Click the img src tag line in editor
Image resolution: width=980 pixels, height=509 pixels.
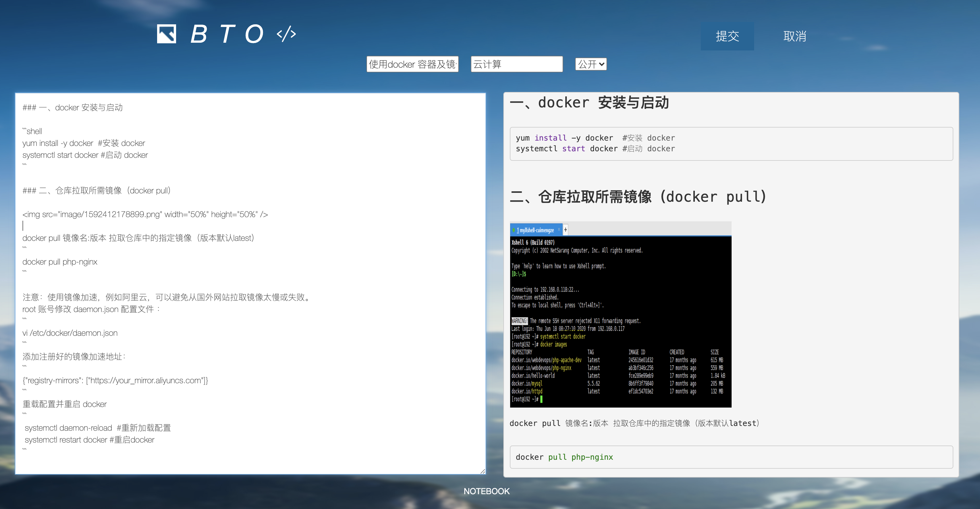pos(145,214)
